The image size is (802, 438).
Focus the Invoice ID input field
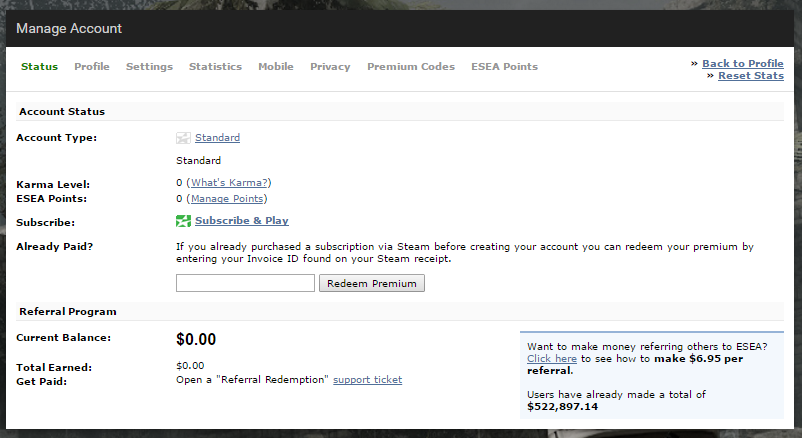coord(246,283)
